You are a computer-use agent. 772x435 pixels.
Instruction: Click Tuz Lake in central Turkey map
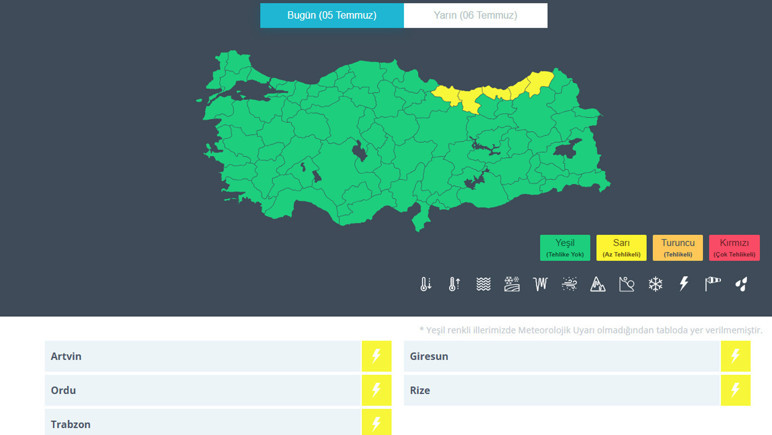359,151
